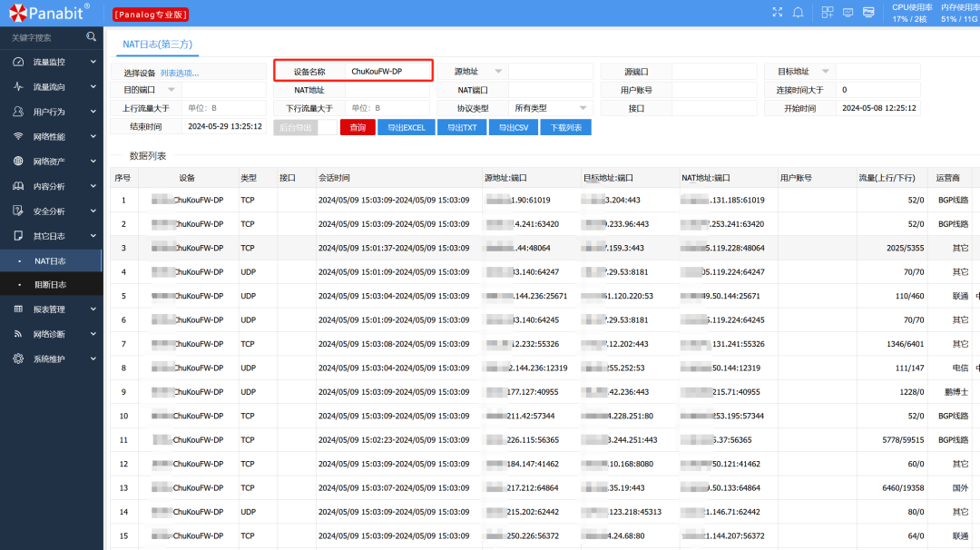Open the monitor chart icon in header
Screen dimensions: 980x550
coord(848,12)
